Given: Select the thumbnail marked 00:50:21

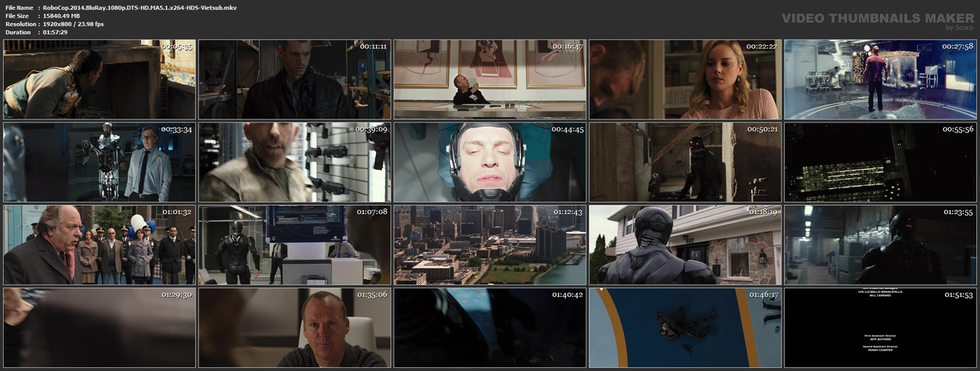Looking at the screenshot, I should click(685, 162).
